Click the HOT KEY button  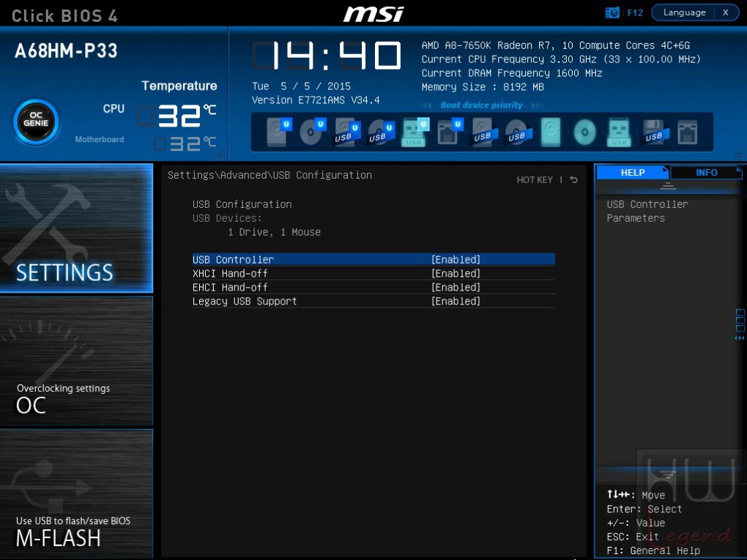point(535,179)
